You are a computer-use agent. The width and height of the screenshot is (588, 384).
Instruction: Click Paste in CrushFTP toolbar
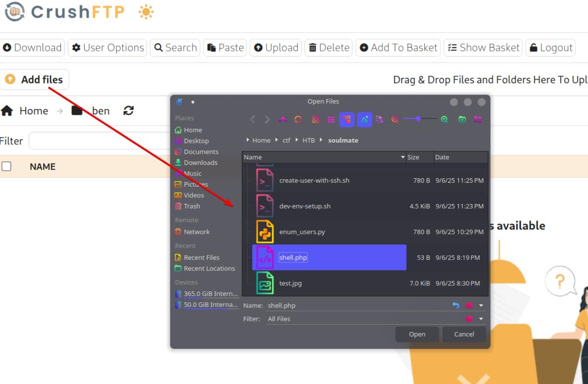click(x=225, y=48)
